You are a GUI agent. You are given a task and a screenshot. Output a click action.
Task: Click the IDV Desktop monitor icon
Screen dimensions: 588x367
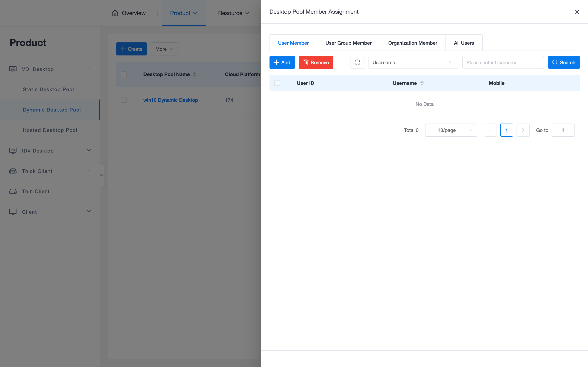[13, 151]
